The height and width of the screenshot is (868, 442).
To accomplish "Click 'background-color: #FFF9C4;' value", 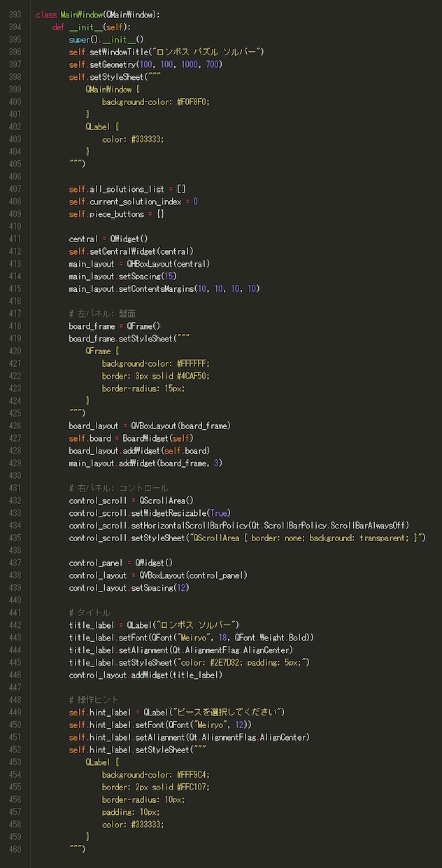I will point(156,774).
